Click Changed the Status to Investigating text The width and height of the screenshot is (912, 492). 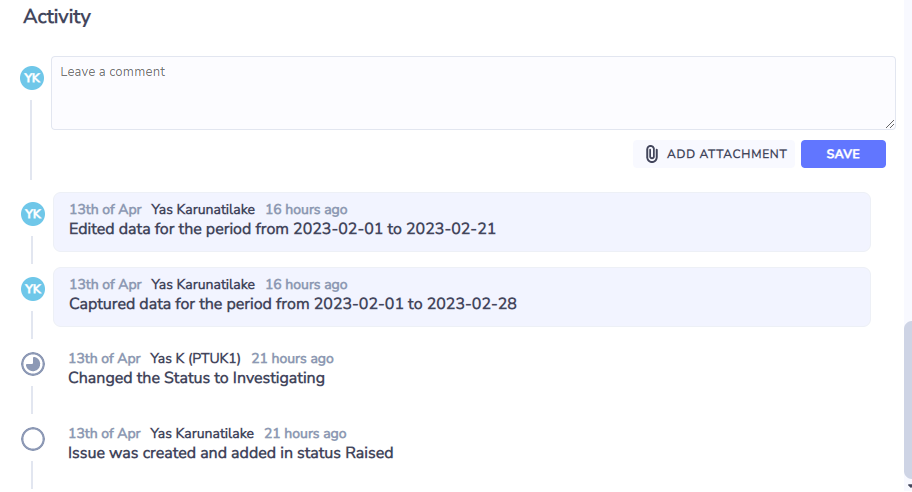point(197,378)
